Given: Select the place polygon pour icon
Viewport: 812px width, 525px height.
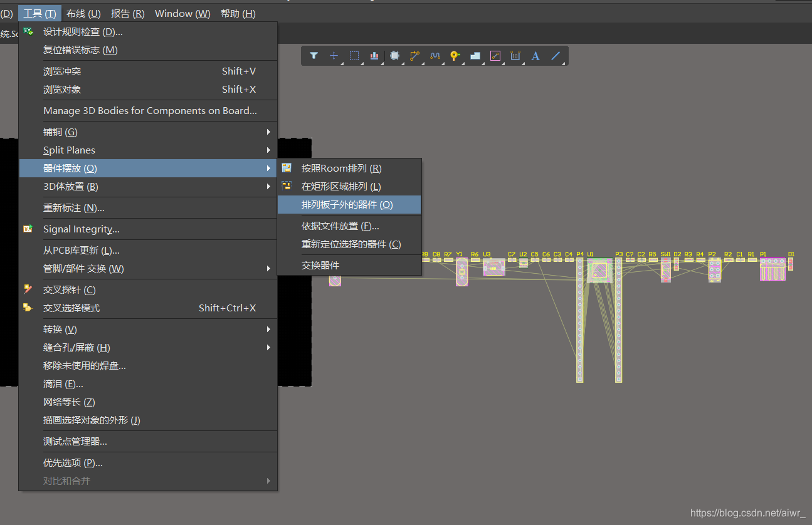Looking at the screenshot, I should pyautogui.click(x=475, y=56).
